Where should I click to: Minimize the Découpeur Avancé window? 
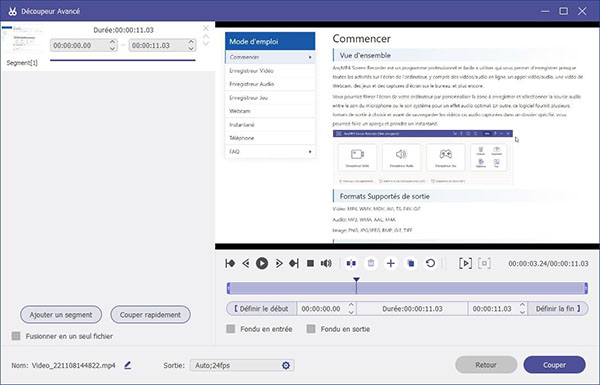pyautogui.click(x=545, y=11)
